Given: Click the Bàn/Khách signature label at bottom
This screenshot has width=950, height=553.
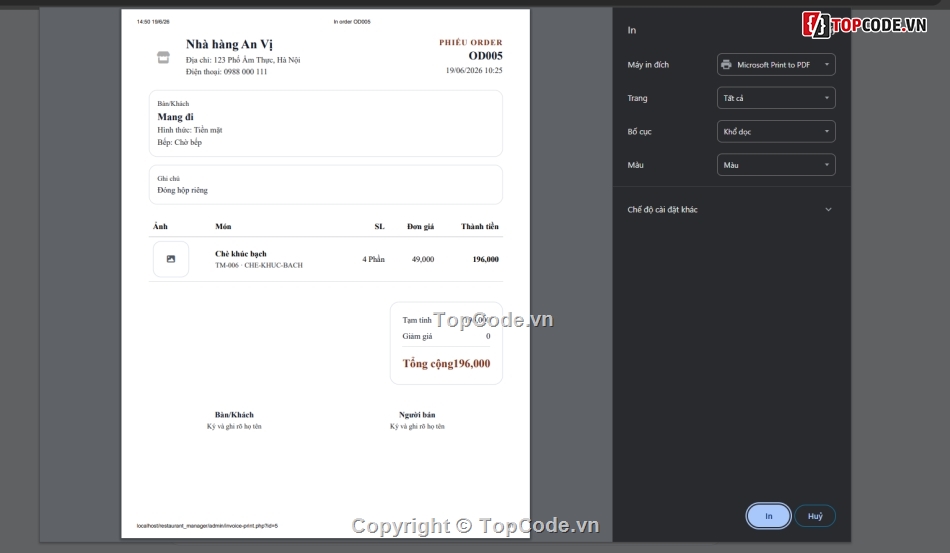Looking at the screenshot, I should pyautogui.click(x=234, y=415).
